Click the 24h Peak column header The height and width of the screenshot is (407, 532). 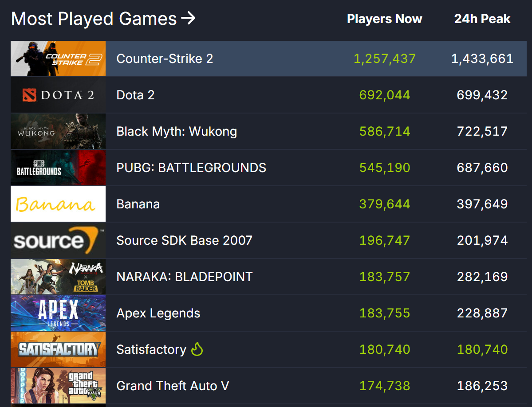pyautogui.click(x=482, y=19)
